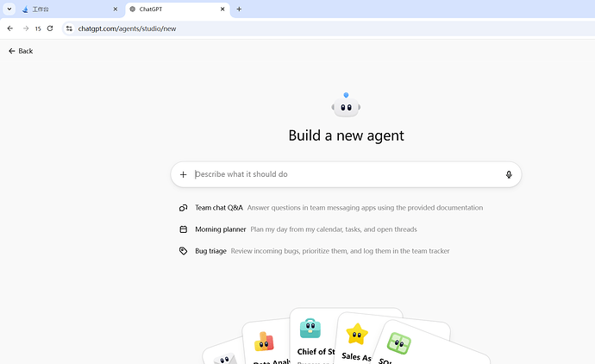Screen dimensions: 595x364
Task: Click the robot agent avatar icon
Action: point(346,105)
